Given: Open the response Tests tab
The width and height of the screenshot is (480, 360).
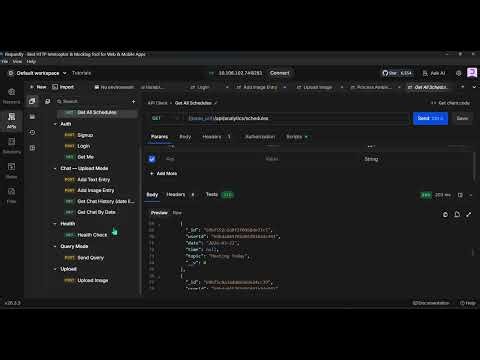Looking at the screenshot, I should click(219, 195).
